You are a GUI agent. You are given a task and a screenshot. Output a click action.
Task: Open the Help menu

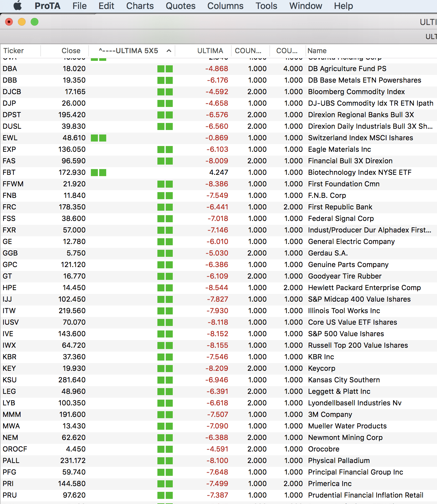(343, 6)
